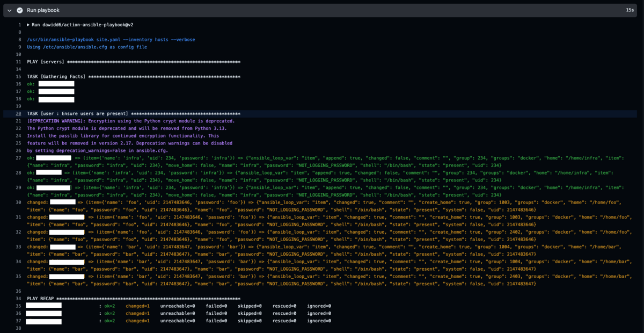
Task: Expand the Run dawidd6/action-ansible-playbook@v2 triangle
Action: pos(28,25)
